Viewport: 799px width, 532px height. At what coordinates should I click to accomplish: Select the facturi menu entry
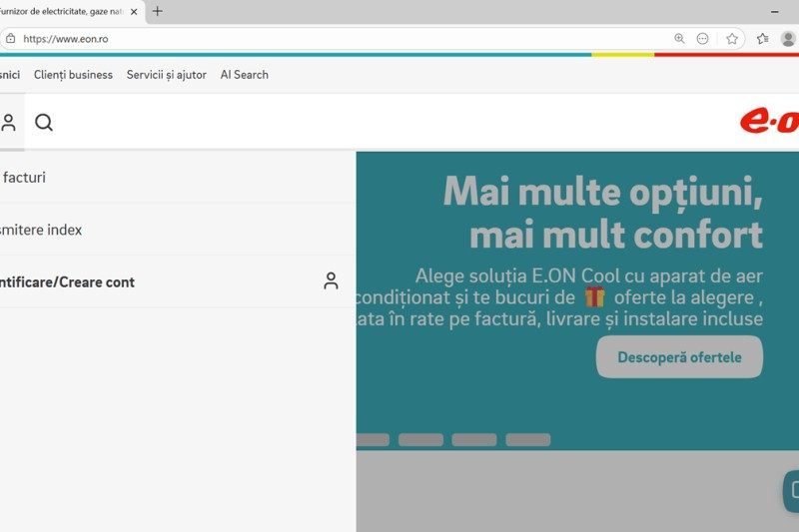click(x=24, y=178)
